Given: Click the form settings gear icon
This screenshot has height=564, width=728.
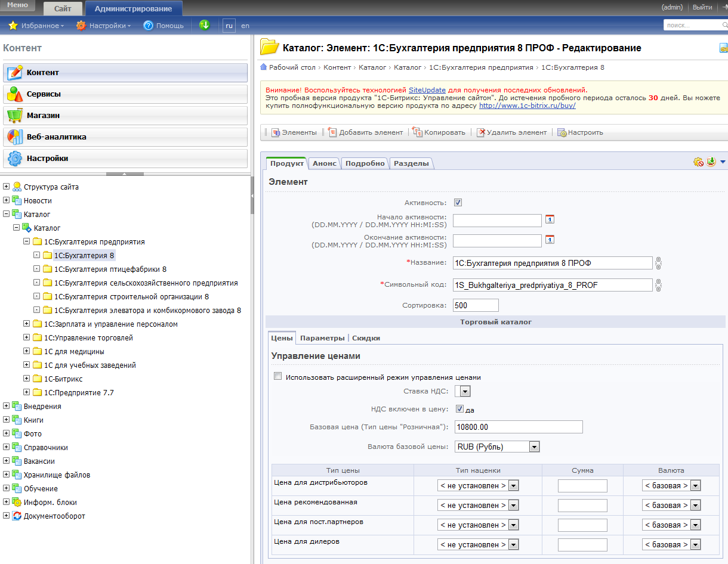Looking at the screenshot, I should [698, 162].
